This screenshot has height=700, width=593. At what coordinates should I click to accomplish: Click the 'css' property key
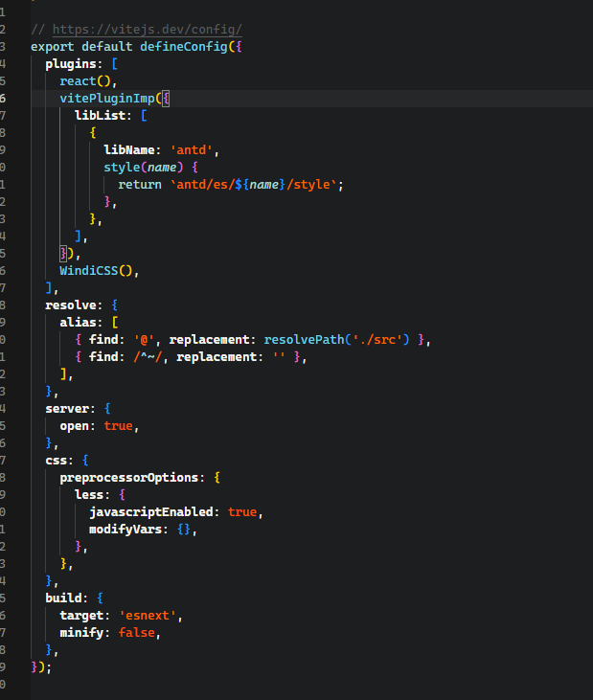click(x=57, y=461)
